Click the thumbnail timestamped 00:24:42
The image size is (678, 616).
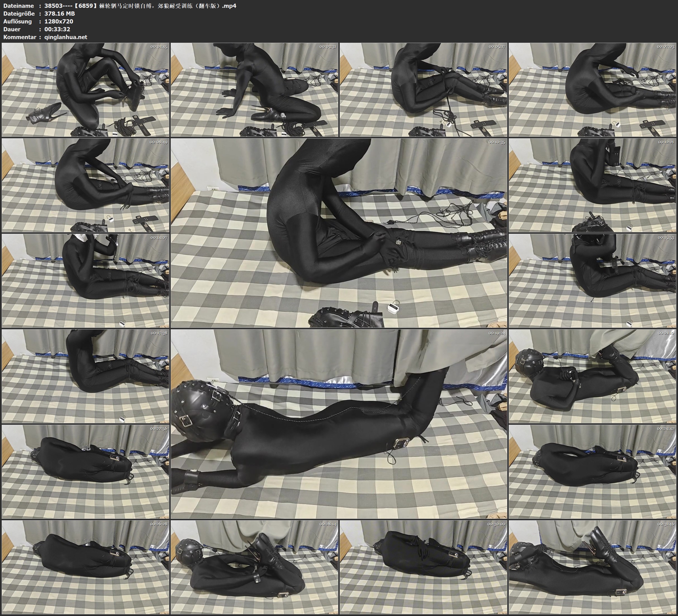click(x=593, y=471)
